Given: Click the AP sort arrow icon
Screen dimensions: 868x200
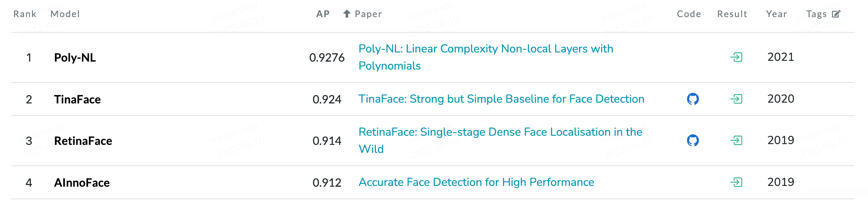Looking at the screenshot, I should [x=347, y=14].
